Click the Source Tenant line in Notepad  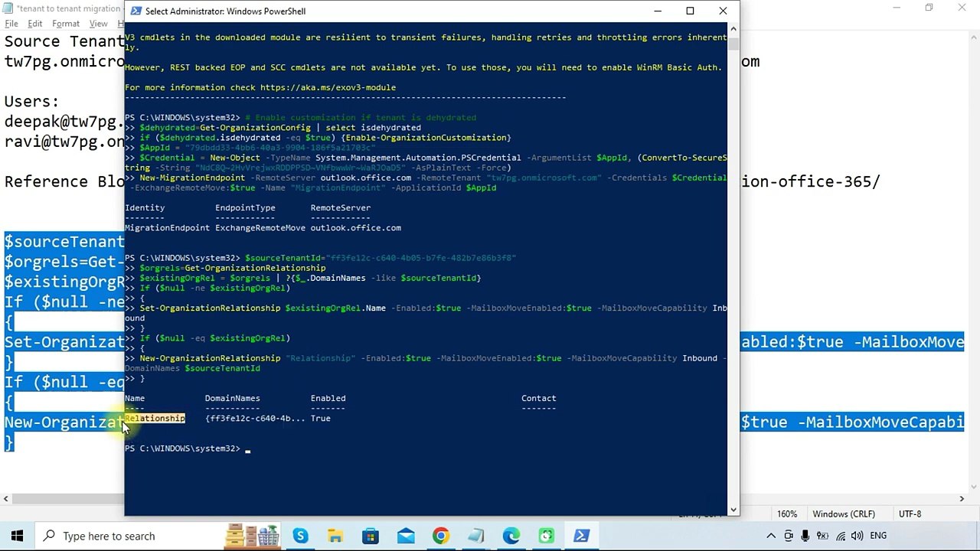click(x=64, y=41)
